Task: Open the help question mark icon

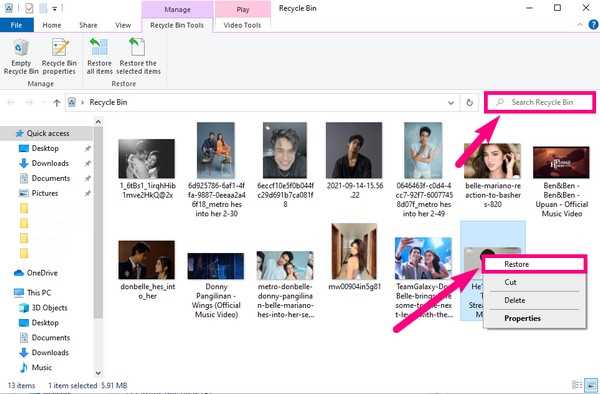Action: tap(593, 25)
